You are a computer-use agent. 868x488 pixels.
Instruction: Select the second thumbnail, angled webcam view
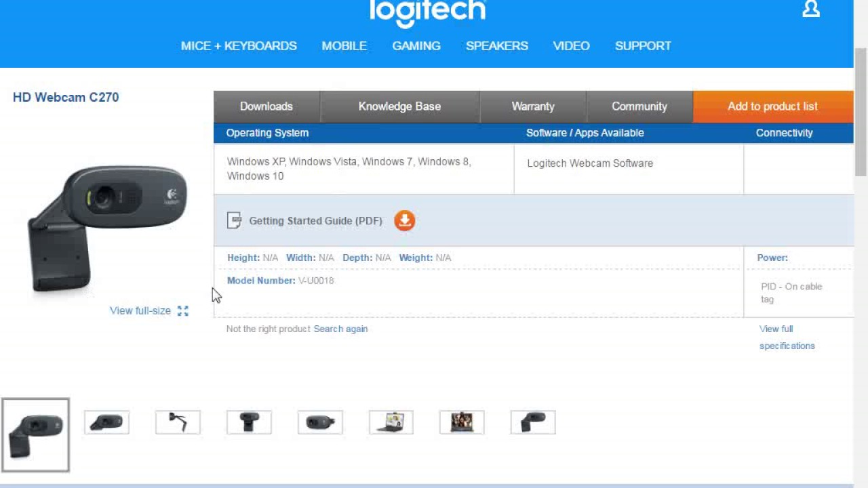click(106, 422)
